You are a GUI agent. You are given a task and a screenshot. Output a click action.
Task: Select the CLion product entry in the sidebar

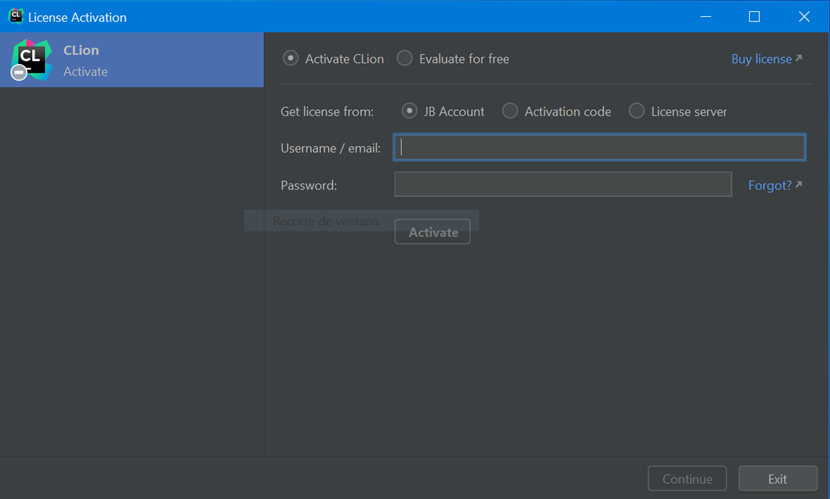tap(132, 60)
